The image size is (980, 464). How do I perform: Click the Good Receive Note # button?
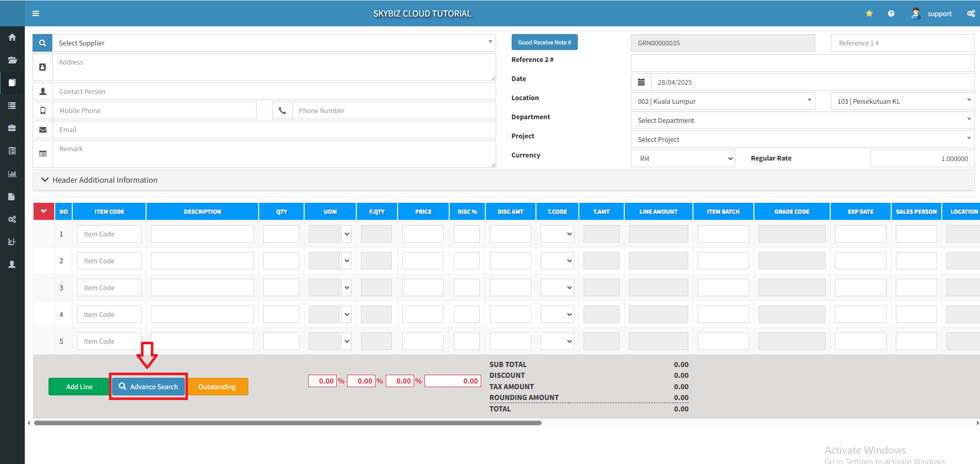coord(544,42)
